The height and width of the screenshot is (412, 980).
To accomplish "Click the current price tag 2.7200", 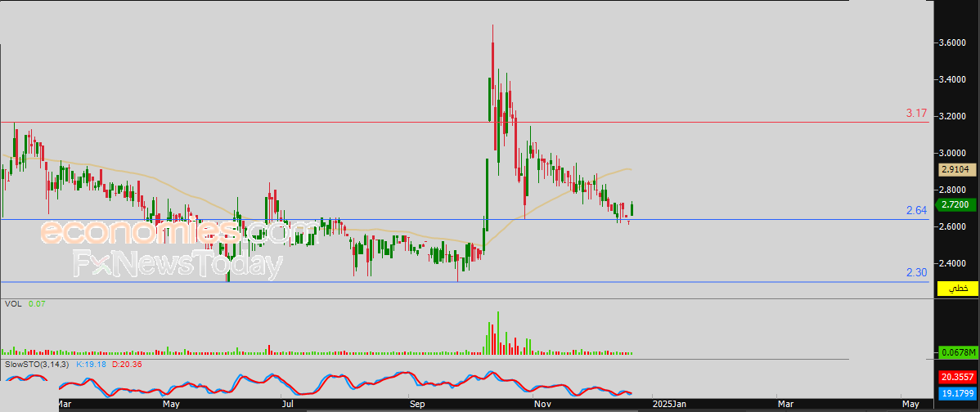I will click(x=957, y=204).
